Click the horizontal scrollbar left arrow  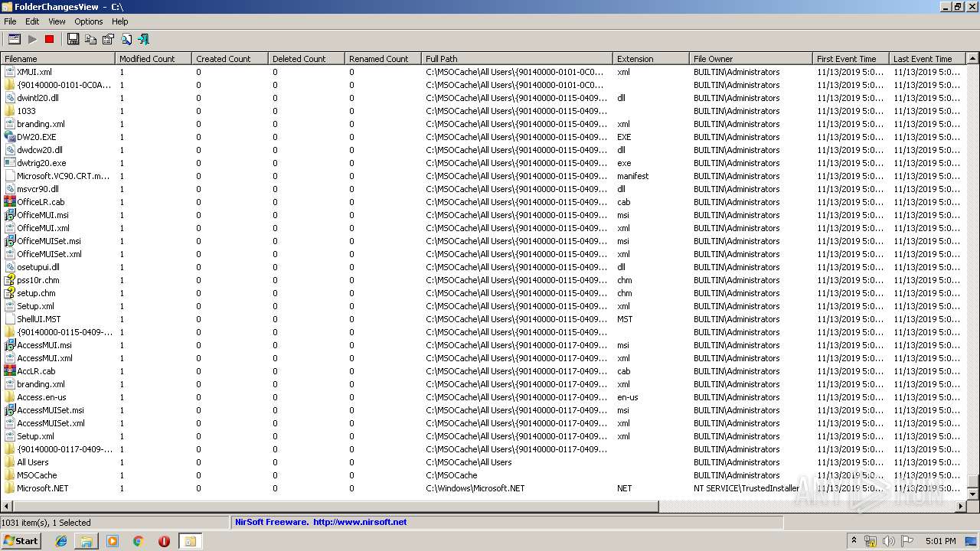coord(7,507)
